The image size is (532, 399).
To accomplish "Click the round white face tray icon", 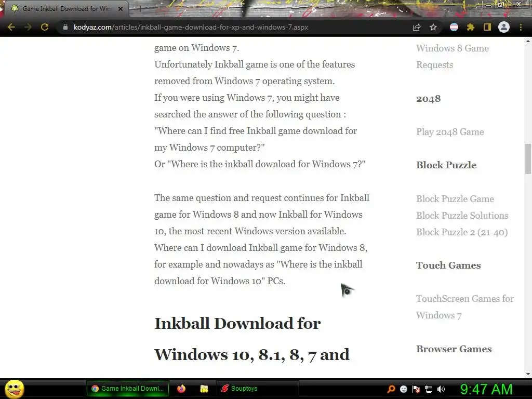I will [403, 389].
